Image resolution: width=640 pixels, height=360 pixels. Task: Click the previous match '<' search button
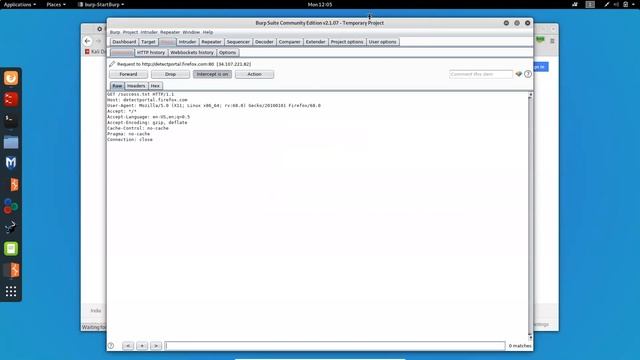(128, 346)
